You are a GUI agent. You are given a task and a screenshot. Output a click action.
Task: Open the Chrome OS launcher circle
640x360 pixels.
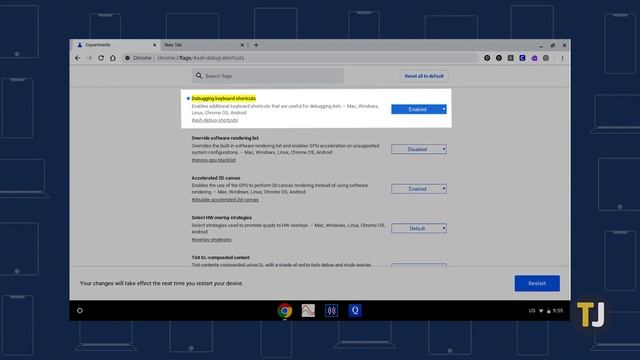coord(80,311)
